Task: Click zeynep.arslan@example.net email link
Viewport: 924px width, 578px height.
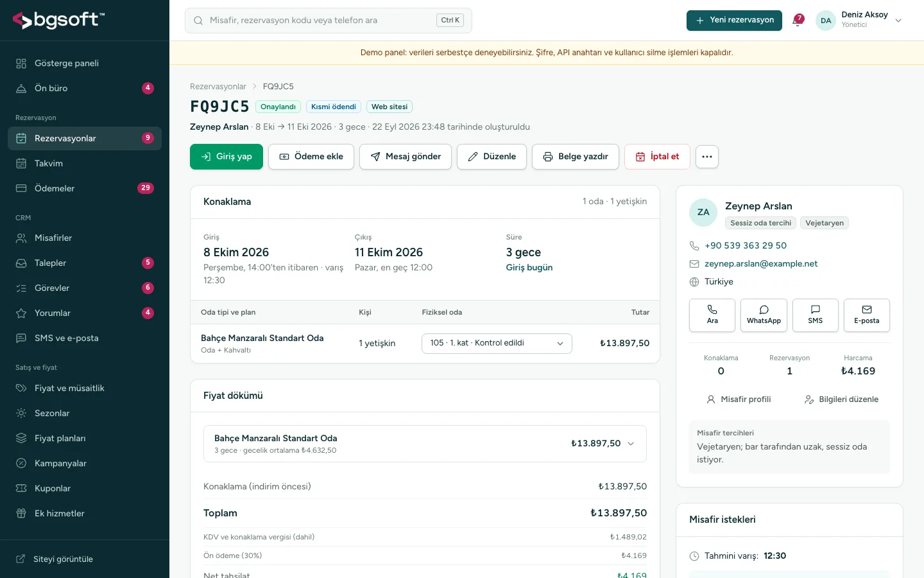Action: [761, 264]
